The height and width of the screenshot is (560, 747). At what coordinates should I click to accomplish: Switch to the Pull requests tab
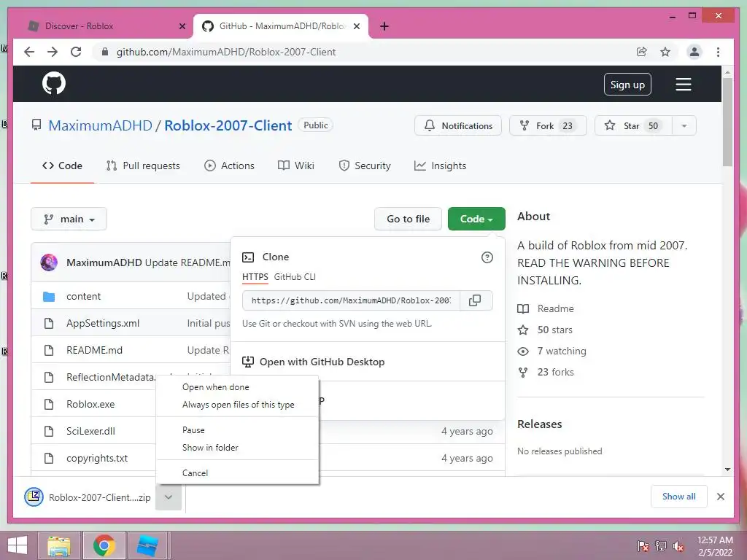click(x=143, y=166)
